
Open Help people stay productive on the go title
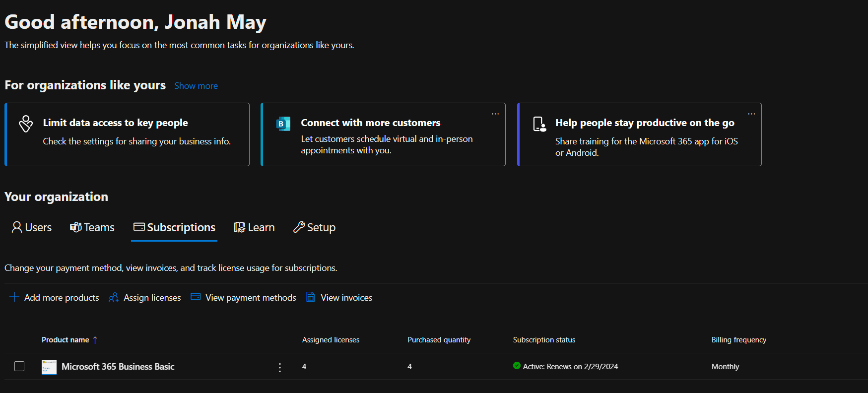click(x=645, y=123)
